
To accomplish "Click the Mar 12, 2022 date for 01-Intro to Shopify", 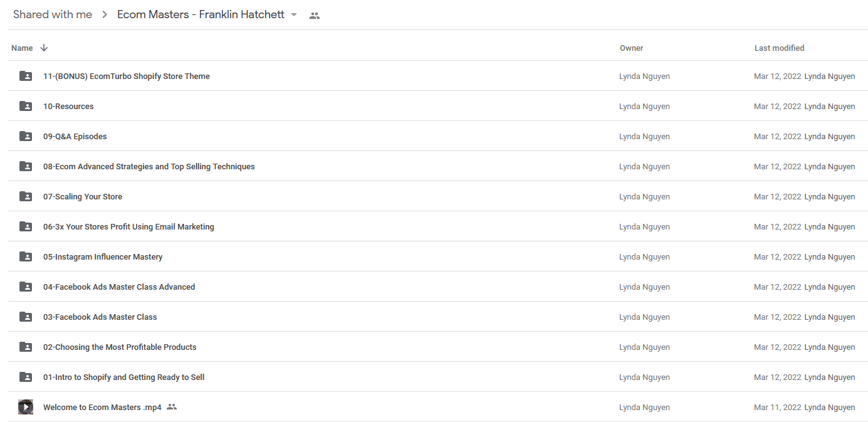I will pos(778,377).
